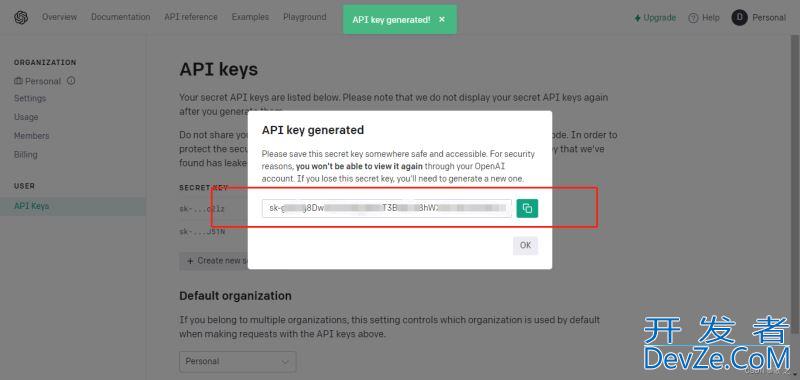Click the briefcase icon next to Personal
This screenshot has width=800, height=380.
pos(18,81)
